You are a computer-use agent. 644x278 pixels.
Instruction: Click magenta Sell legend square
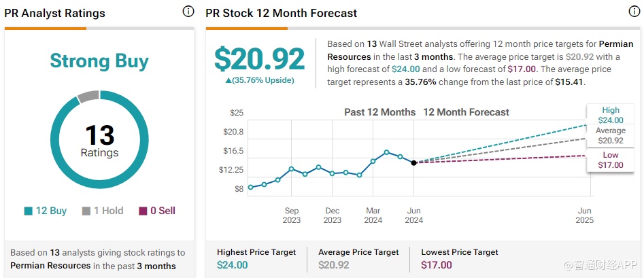click(x=143, y=211)
